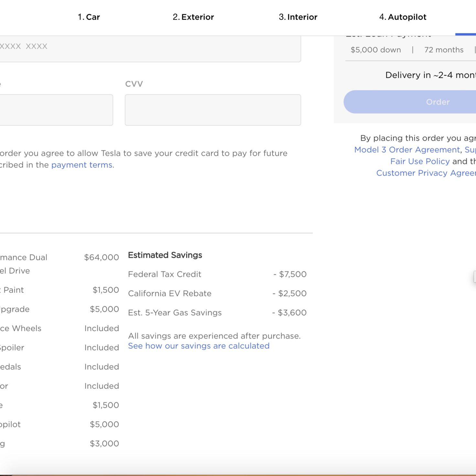Click the Estimated Savings heading
Image resolution: width=476 pixels, height=476 pixels.
point(165,255)
